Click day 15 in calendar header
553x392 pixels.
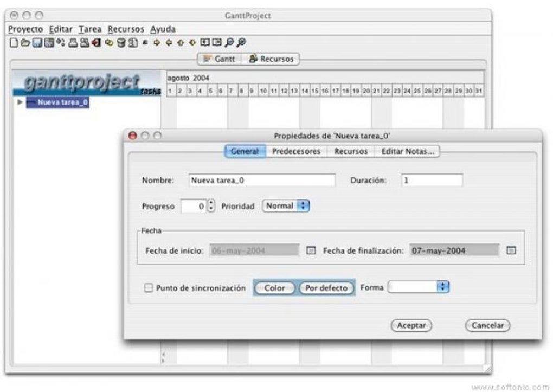(x=315, y=91)
